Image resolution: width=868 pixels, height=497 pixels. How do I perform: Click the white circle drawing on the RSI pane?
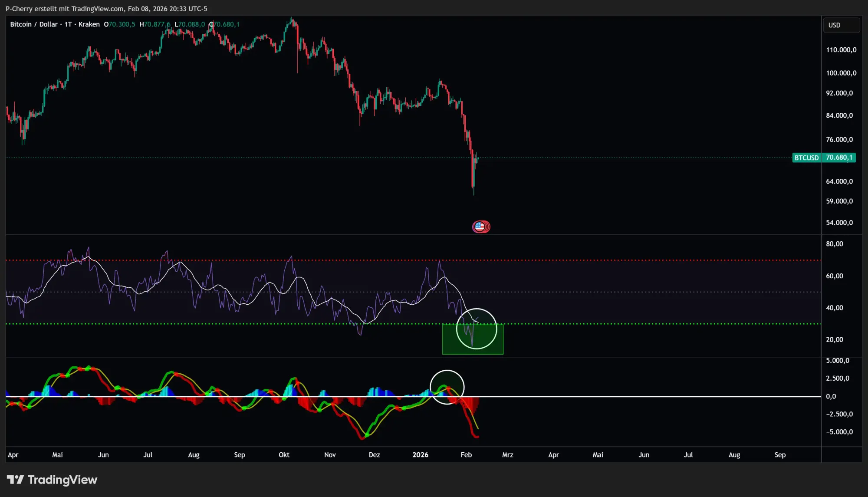click(x=476, y=329)
